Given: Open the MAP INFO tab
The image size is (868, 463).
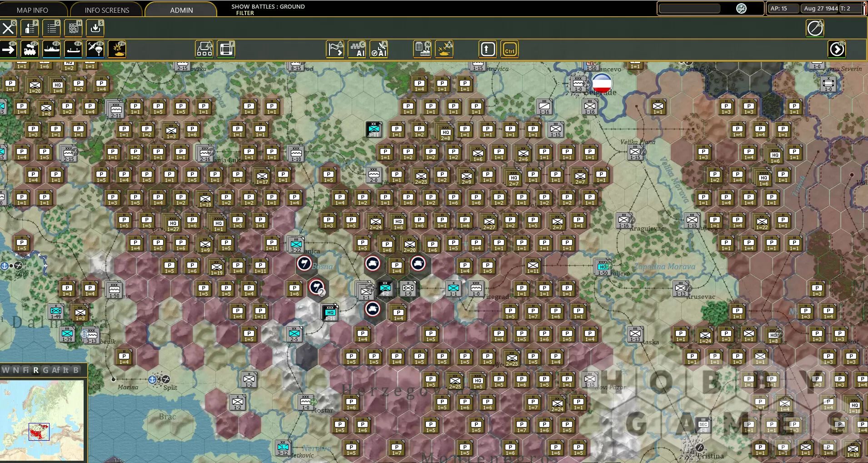Looking at the screenshot, I should coord(32,10).
